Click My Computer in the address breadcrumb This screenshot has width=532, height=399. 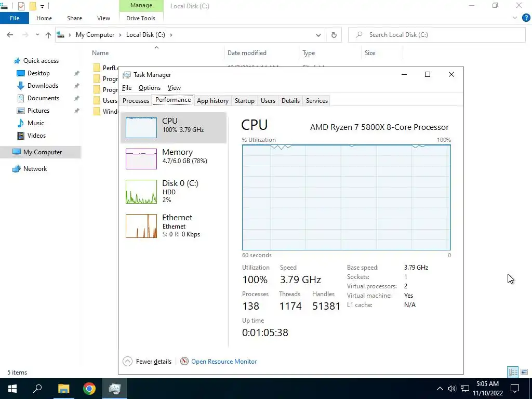95,35
